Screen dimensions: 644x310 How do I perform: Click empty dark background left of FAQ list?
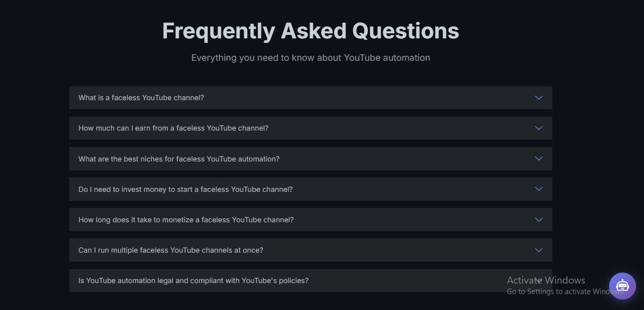coord(34,189)
